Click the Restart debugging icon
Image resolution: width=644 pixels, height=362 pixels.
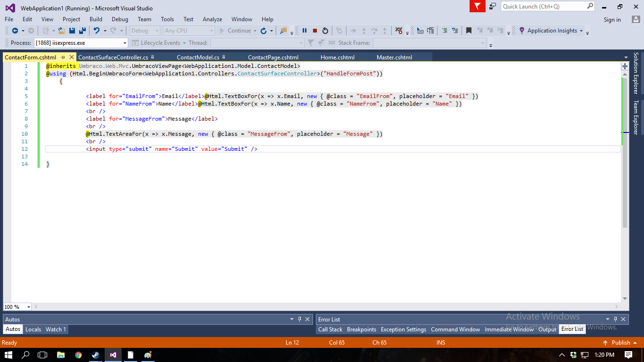325,31
